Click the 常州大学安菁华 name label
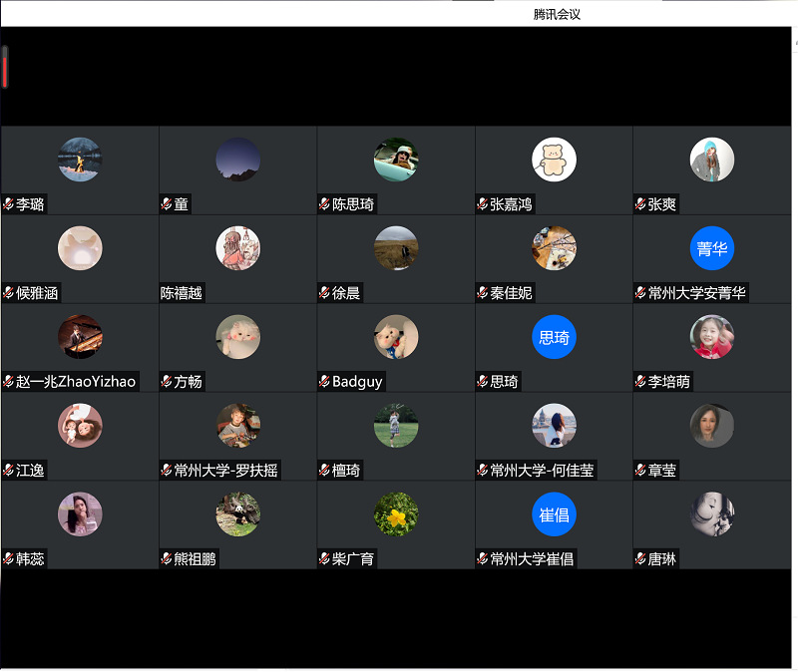This screenshot has height=672, width=798. pyautogui.click(x=696, y=293)
